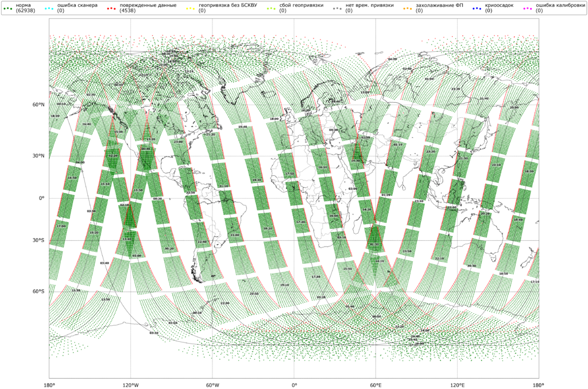
Task: Click the 19:30 swath time label
Action: (x=257, y=180)
